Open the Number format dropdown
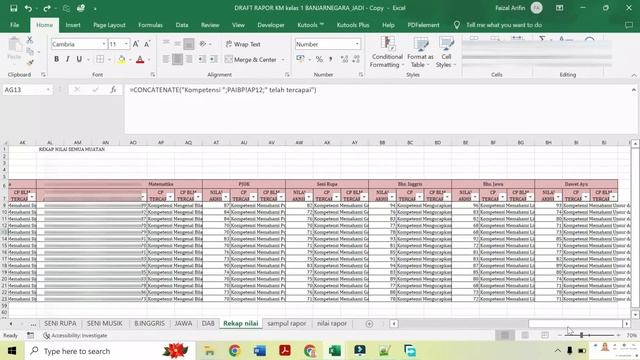640x360 pixels. (x=357, y=44)
